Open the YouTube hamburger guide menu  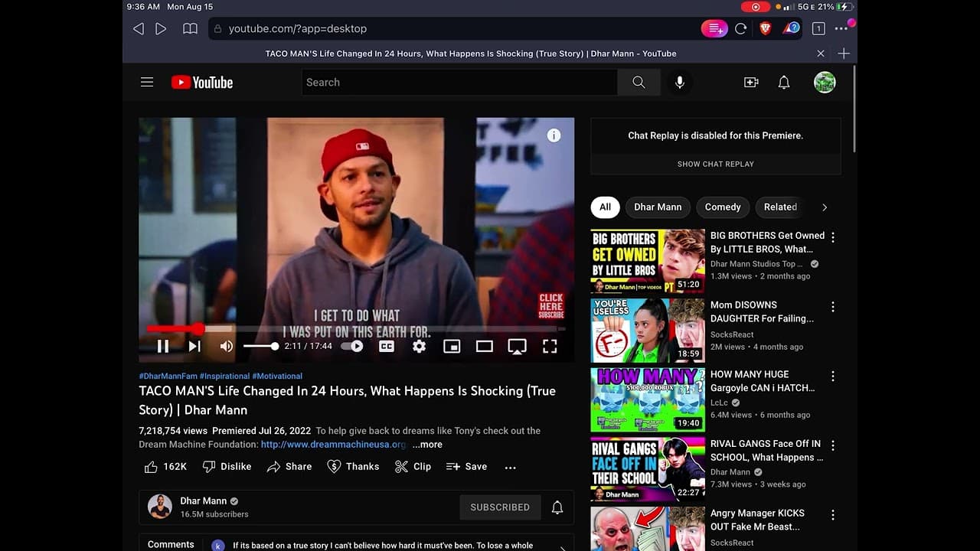[147, 82]
